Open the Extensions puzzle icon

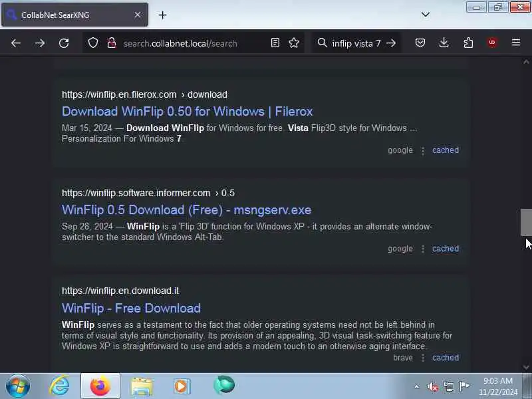(x=468, y=43)
